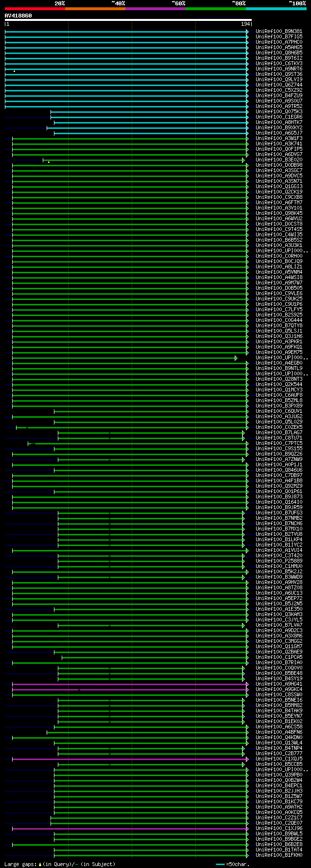Select the hit label UniRef100_C7LFY5
Viewport: 311px width, 868px height.
coord(279,309)
